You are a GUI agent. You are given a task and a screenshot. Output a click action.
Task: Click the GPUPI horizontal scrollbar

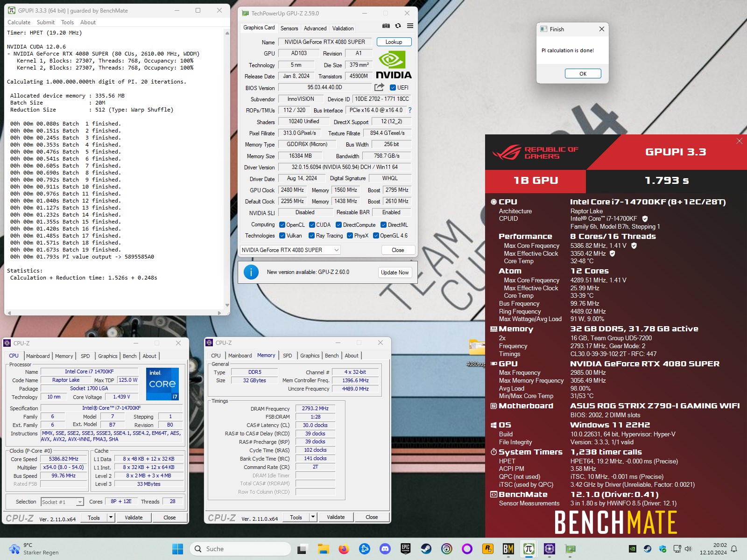(x=114, y=313)
